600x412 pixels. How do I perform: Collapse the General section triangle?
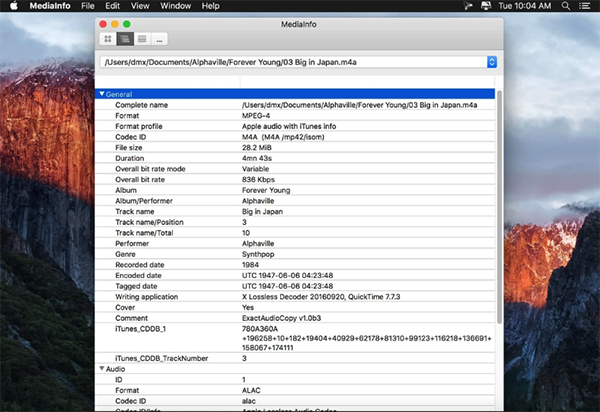click(x=102, y=94)
